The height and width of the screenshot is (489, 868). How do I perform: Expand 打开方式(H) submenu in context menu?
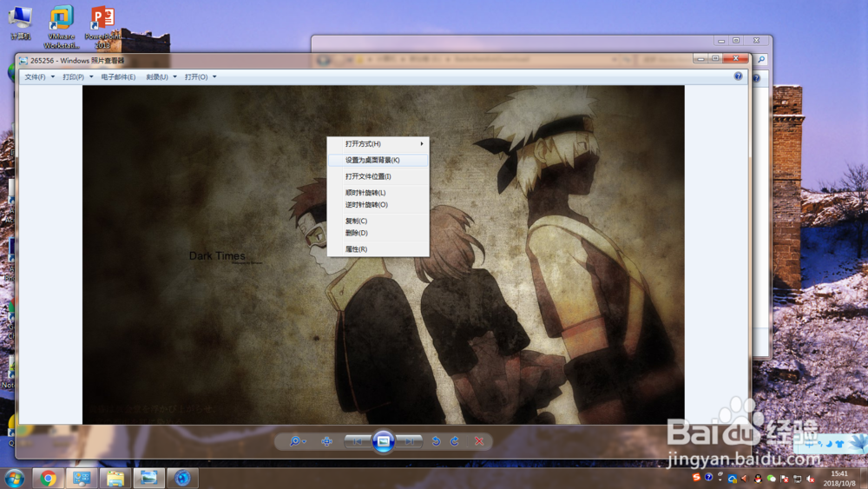tap(378, 144)
